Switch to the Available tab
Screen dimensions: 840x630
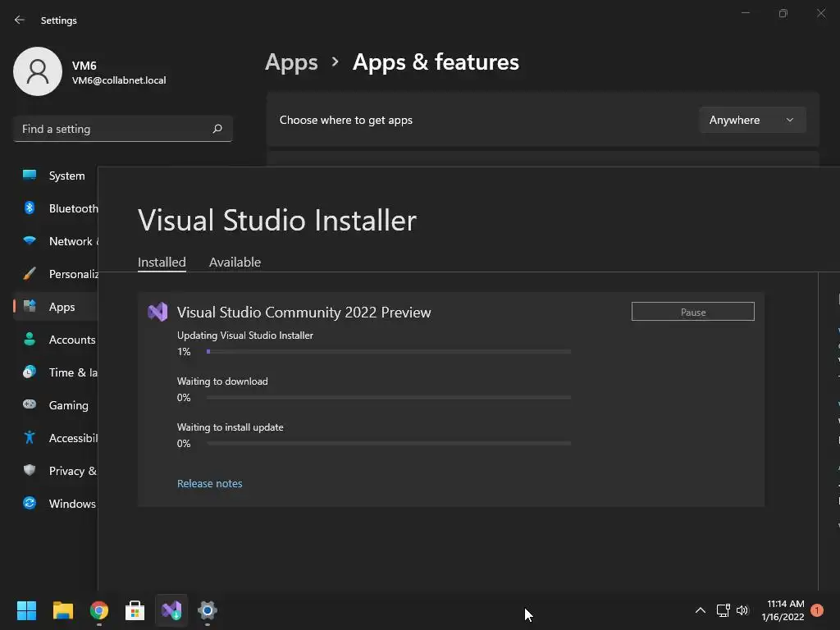coord(235,262)
